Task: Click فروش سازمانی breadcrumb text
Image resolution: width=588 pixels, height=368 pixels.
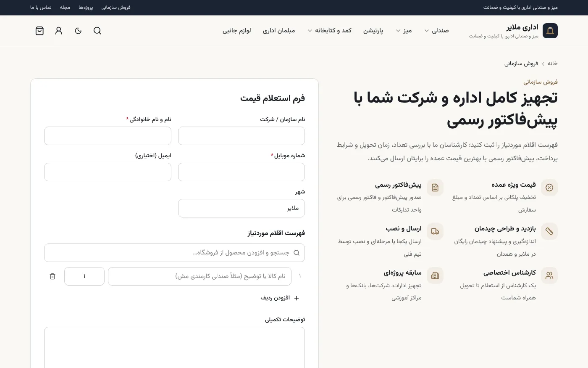Action: [521, 64]
